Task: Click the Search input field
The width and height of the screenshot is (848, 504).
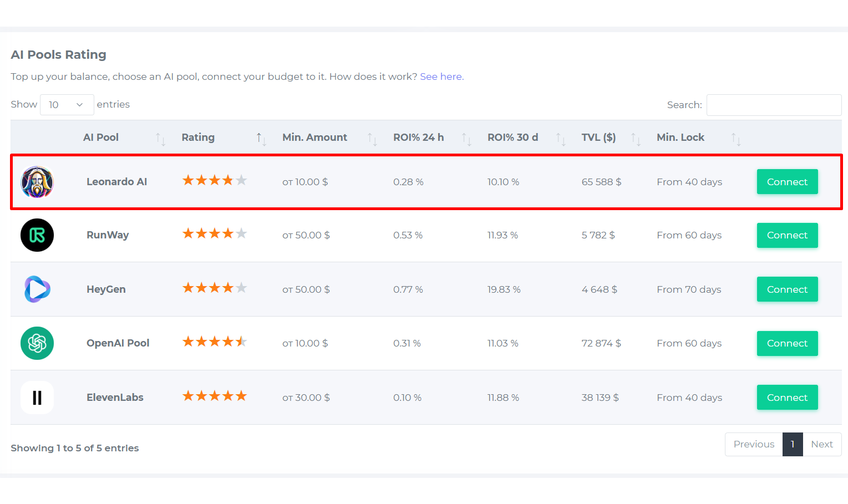Action: tap(774, 105)
